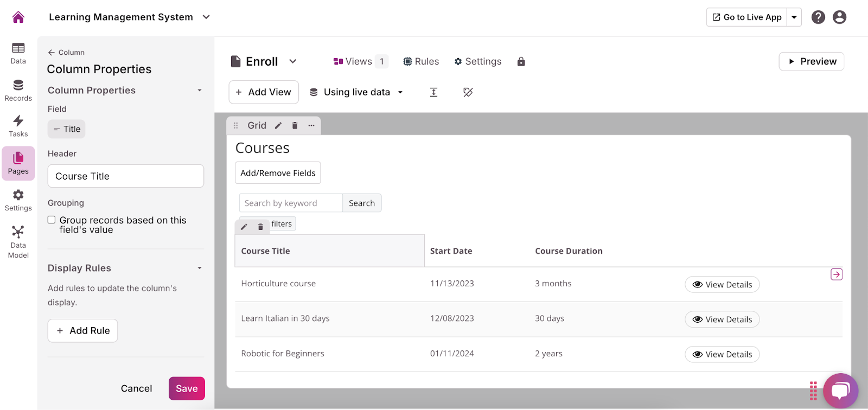Click the Save button
Image resolution: width=868 pixels, height=410 pixels.
pyautogui.click(x=187, y=388)
